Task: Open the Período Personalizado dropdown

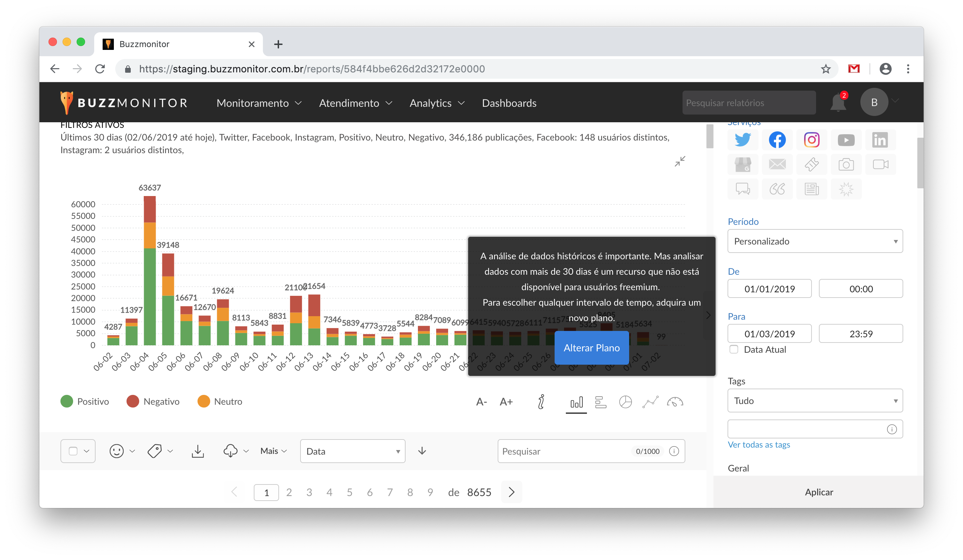Action: [x=815, y=241]
